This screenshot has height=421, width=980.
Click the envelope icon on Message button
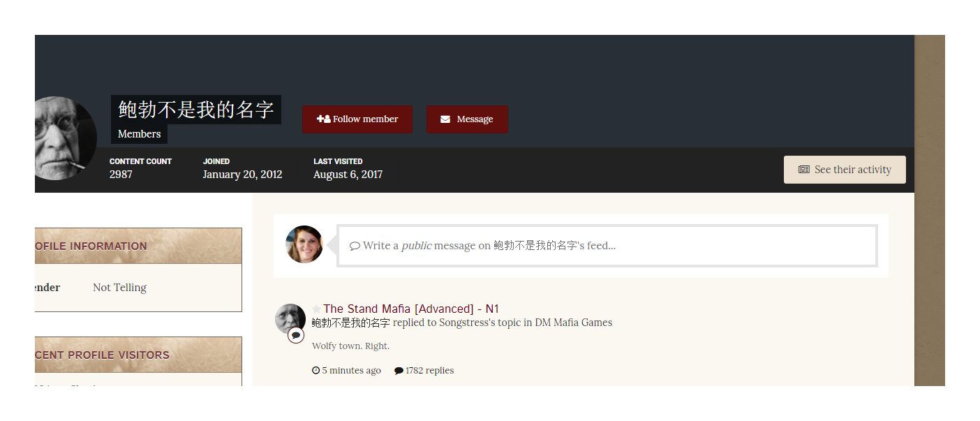coord(445,119)
